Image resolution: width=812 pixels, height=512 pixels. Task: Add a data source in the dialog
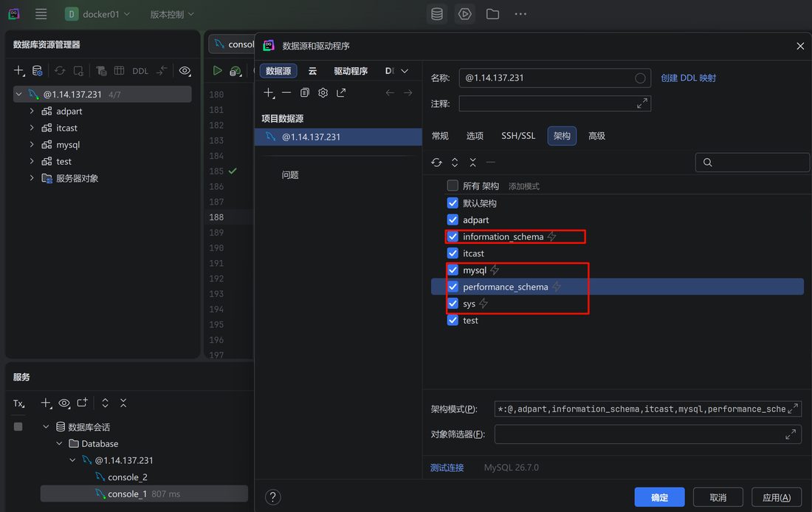pyautogui.click(x=269, y=93)
